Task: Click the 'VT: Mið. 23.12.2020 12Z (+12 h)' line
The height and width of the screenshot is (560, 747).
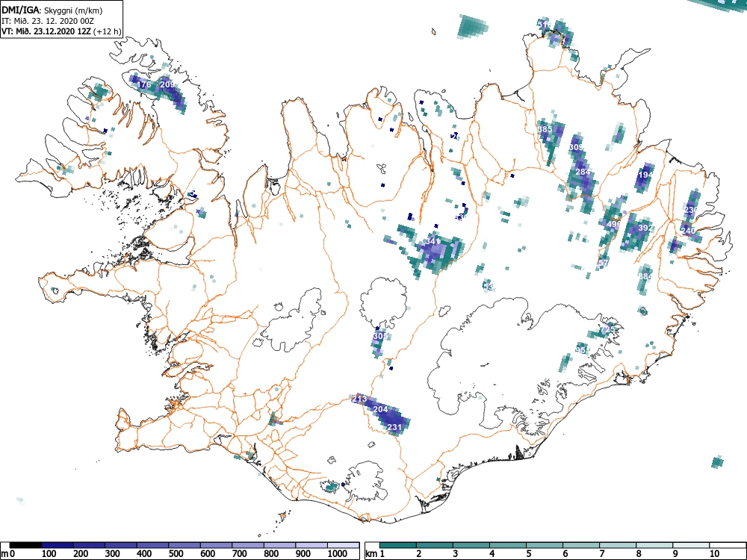Action: point(61,31)
